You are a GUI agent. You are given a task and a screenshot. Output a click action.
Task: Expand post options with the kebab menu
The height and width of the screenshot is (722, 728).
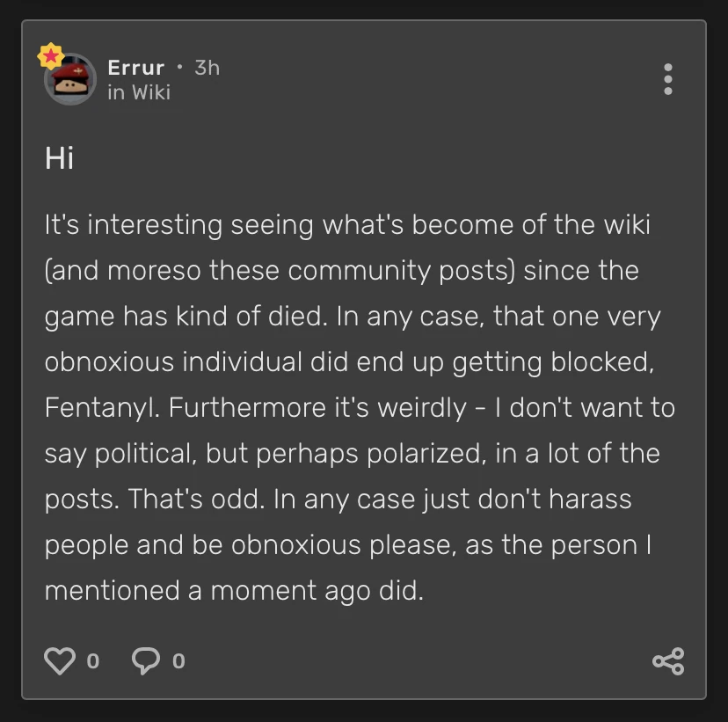668,79
